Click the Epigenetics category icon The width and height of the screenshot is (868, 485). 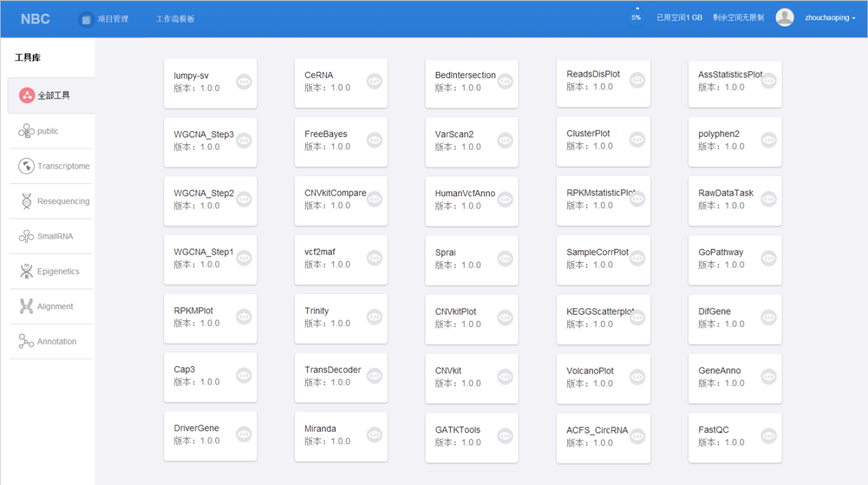(26, 272)
